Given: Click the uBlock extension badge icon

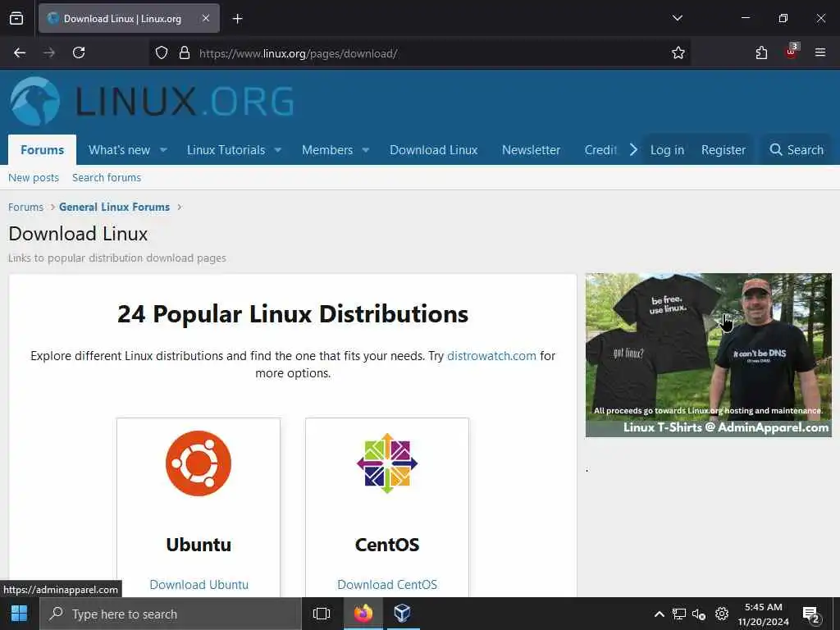Looking at the screenshot, I should coord(792,52).
